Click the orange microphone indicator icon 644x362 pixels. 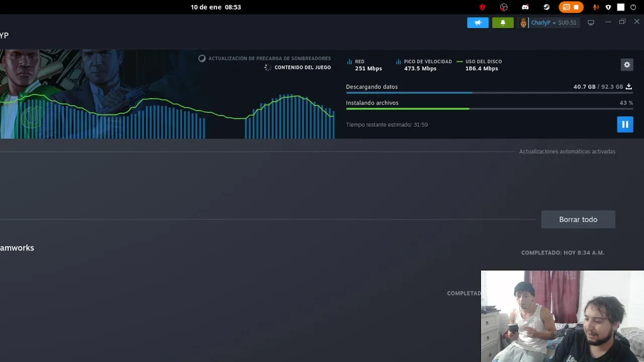pyautogui.click(x=596, y=7)
